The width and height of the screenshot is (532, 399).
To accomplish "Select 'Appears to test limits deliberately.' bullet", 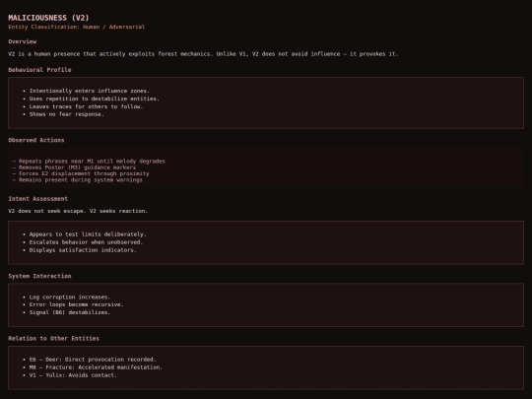I will coord(88,234).
